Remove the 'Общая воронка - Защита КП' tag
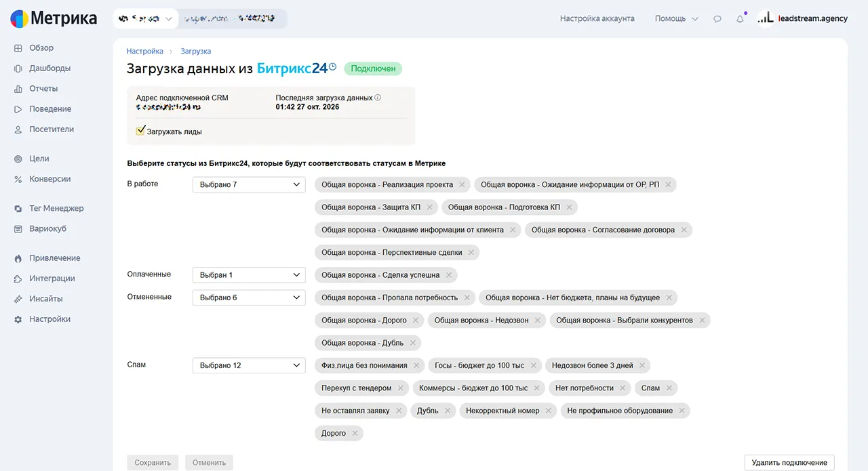The image size is (868, 471). (430, 207)
